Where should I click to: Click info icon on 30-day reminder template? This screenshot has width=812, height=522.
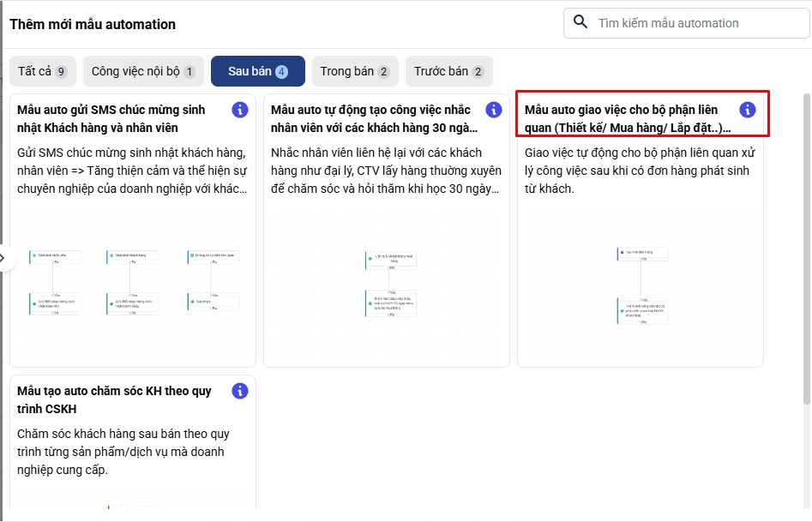[494, 110]
